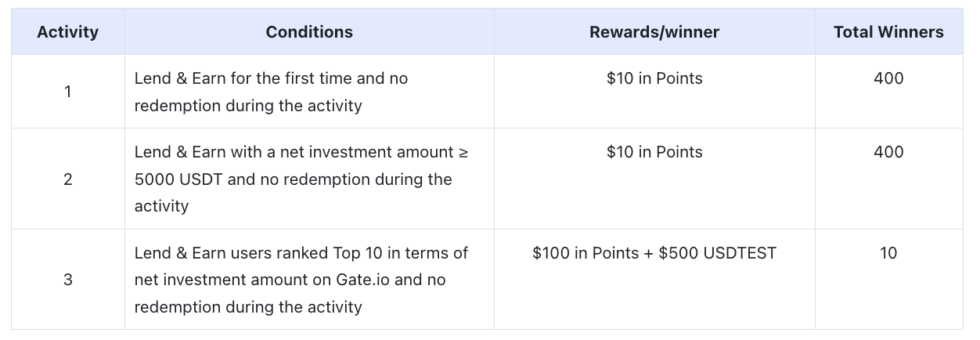Click '$10 in Points' for Activity 2
980x340 pixels.
click(x=654, y=152)
